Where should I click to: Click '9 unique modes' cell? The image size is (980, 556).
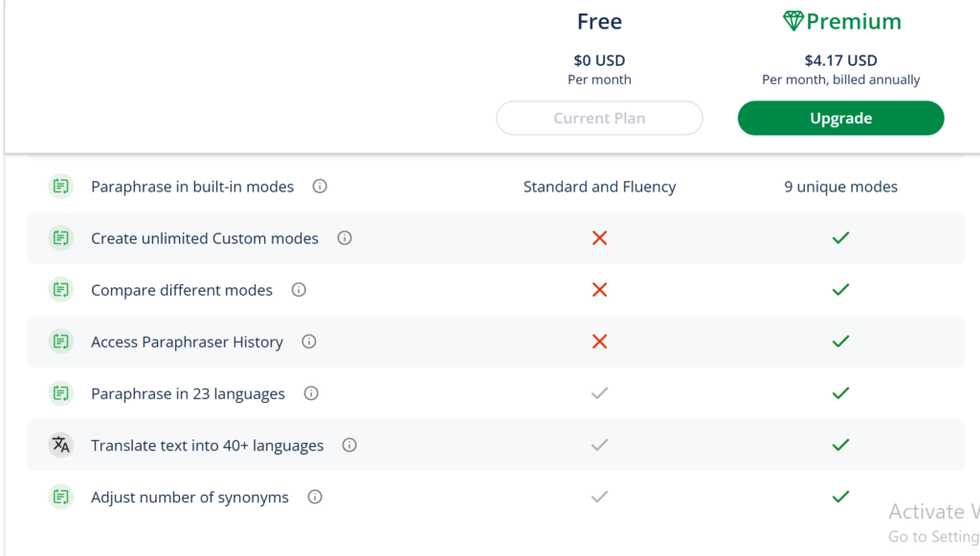tap(840, 187)
